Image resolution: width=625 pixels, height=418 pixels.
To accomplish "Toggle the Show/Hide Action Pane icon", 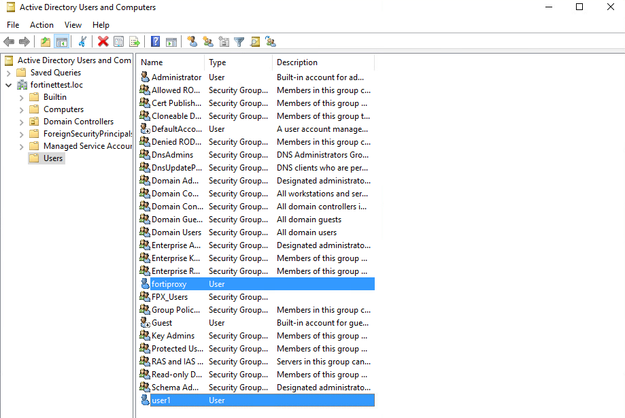I will click(x=171, y=41).
